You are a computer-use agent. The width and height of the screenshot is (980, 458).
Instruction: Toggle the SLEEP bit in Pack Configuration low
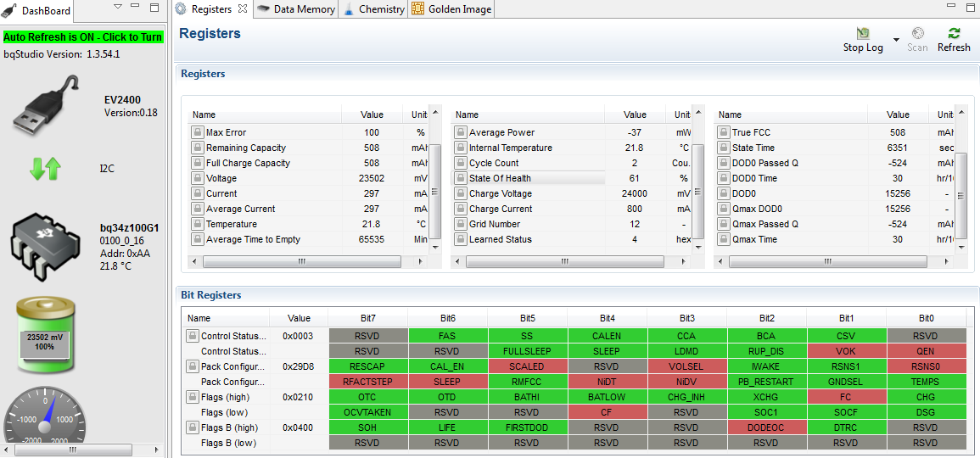point(447,381)
